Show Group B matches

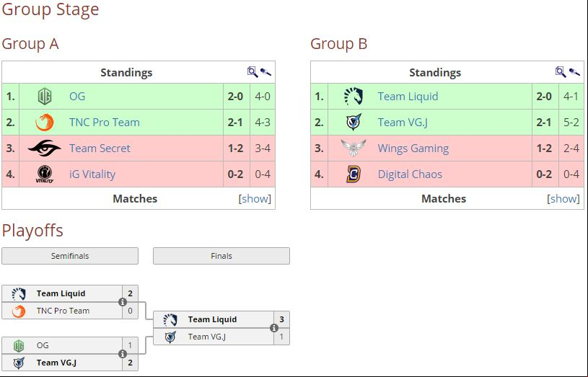pyautogui.click(x=563, y=199)
